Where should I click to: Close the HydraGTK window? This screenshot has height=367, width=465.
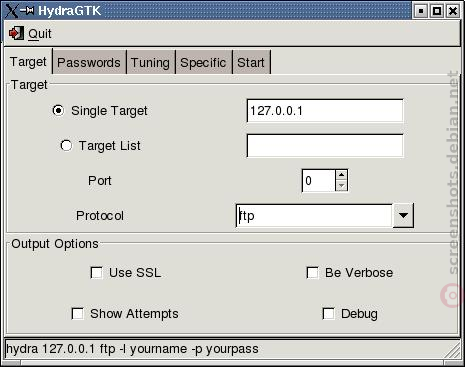pyautogui.click(x=453, y=11)
